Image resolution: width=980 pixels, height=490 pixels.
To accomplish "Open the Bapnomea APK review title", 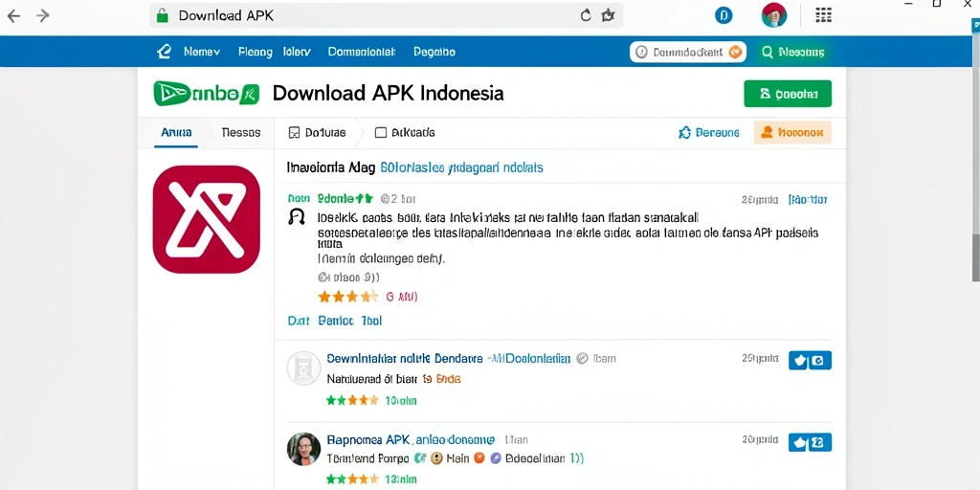I will click(411, 440).
